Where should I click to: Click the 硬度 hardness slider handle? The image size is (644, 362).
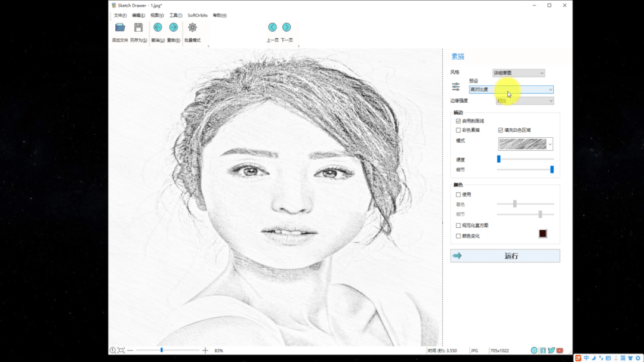coord(499,159)
